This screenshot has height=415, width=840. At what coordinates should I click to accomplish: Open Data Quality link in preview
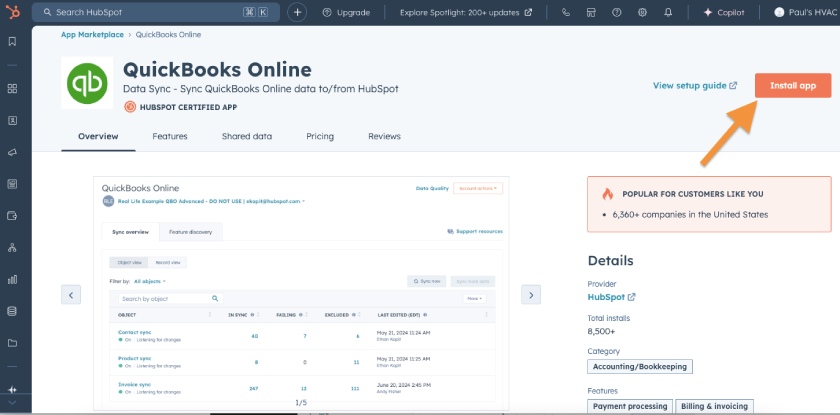[x=432, y=188]
